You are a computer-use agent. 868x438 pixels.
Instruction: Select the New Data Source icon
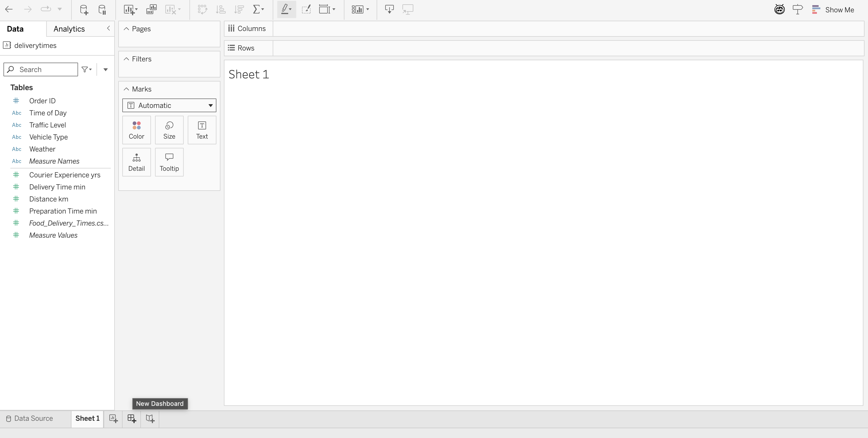(x=84, y=9)
